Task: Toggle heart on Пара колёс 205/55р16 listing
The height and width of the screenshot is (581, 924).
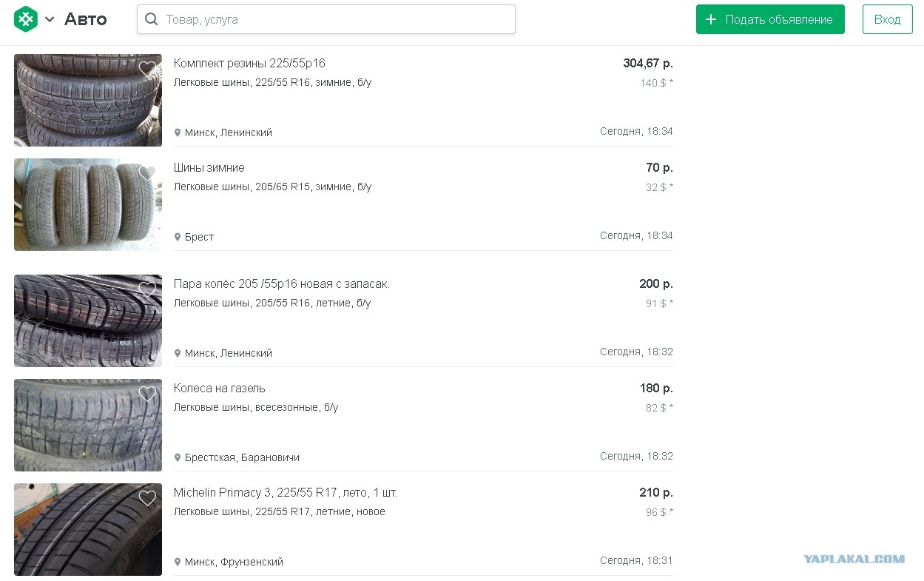Action: point(147,289)
